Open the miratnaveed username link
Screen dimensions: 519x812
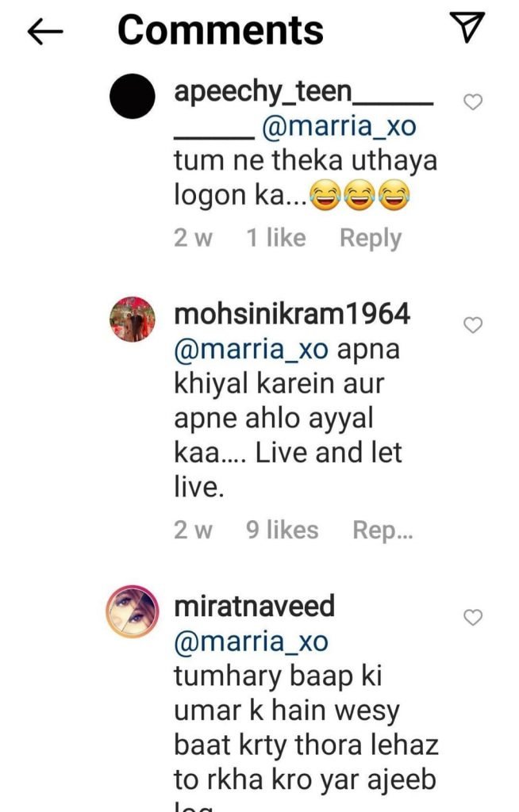[x=254, y=607]
